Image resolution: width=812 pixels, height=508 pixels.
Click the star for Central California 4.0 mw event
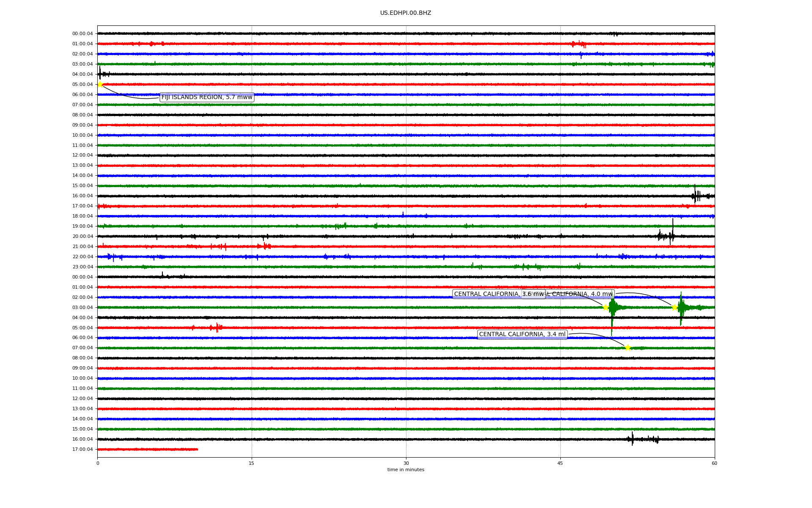[675, 307]
